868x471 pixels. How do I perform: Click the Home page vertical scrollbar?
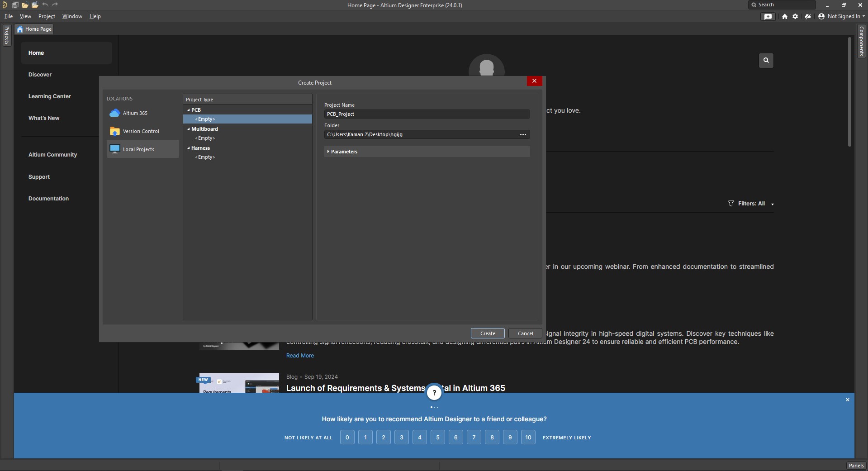pos(849,92)
